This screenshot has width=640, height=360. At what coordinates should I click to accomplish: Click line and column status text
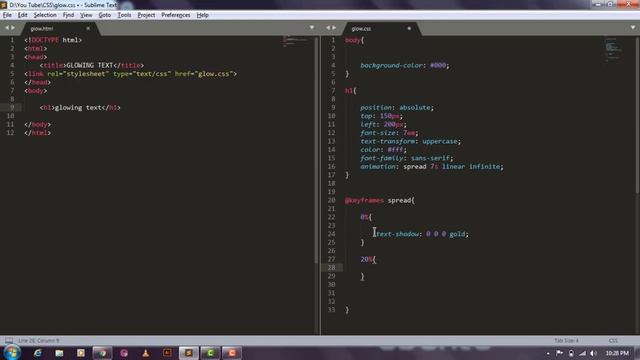(39, 340)
